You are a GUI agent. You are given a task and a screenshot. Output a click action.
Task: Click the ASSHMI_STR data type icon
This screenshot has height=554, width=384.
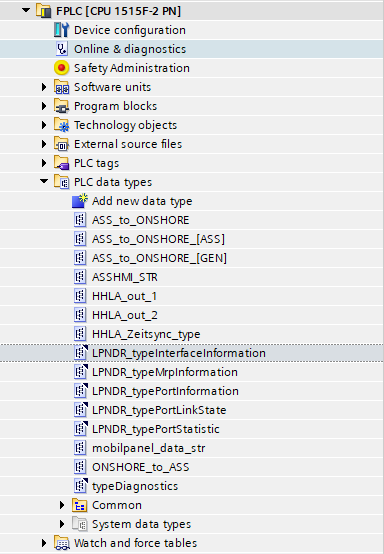coord(80,277)
